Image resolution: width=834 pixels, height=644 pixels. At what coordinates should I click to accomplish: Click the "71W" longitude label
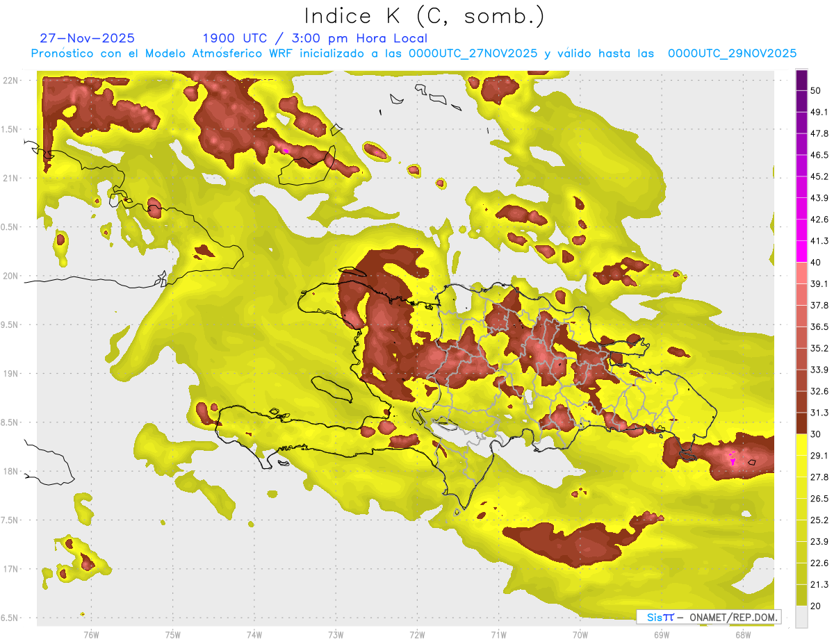(498, 634)
